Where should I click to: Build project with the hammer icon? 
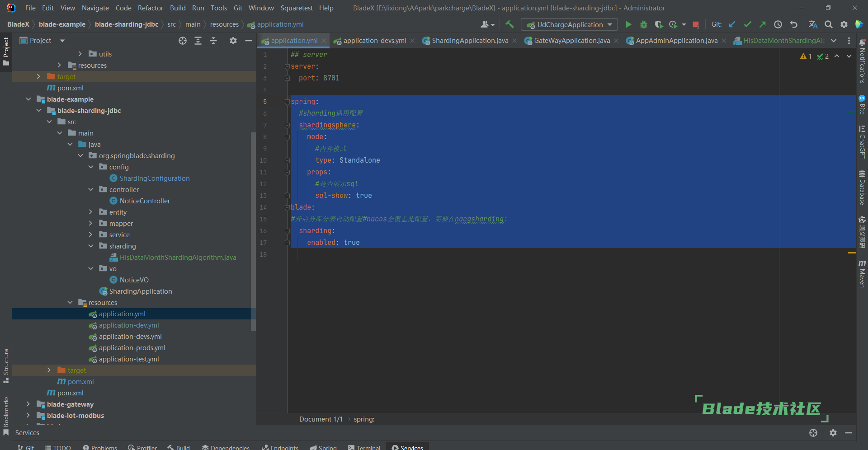pyautogui.click(x=509, y=24)
